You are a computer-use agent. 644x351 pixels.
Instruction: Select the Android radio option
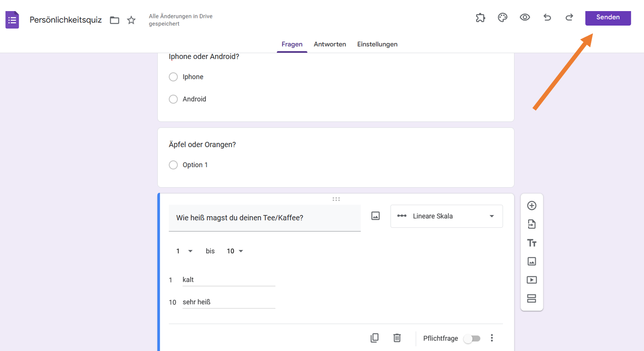pyautogui.click(x=173, y=99)
